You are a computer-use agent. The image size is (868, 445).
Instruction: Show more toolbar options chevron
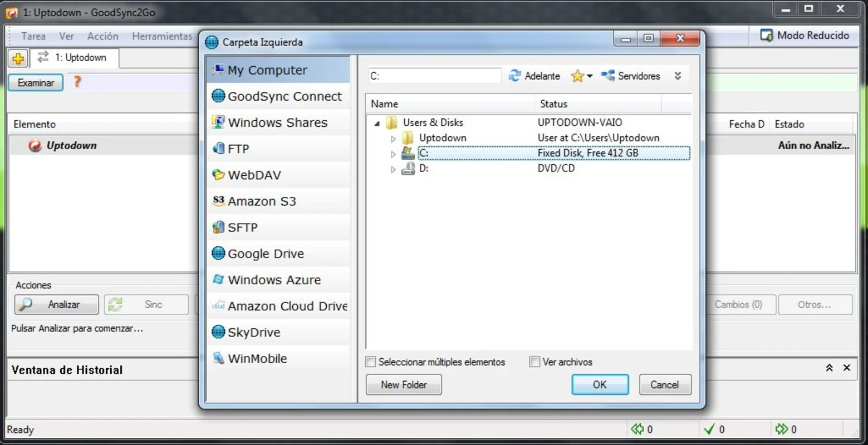[x=678, y=76]
